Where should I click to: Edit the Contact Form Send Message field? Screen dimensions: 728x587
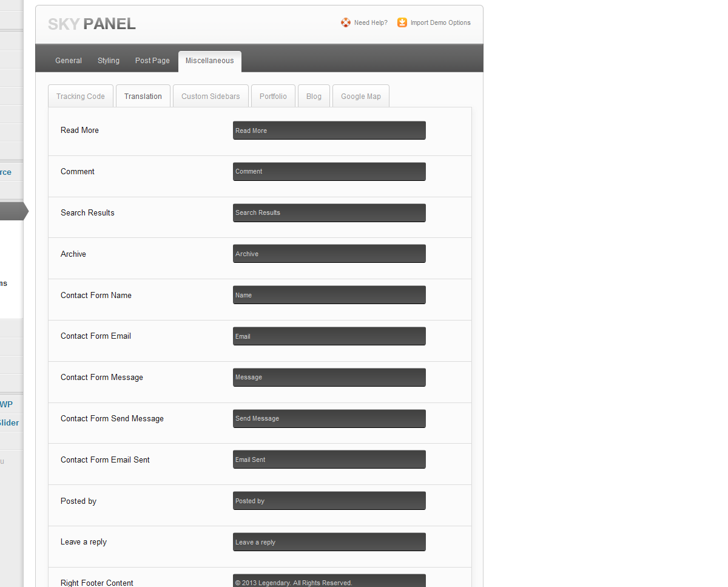(329, 419)
